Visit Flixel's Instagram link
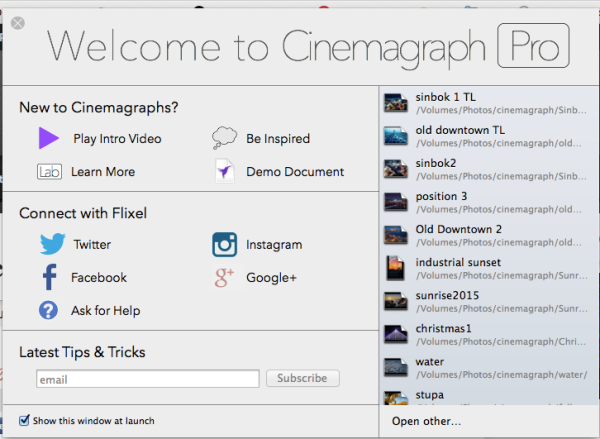The image size is (600, 439). coord(274,245)
